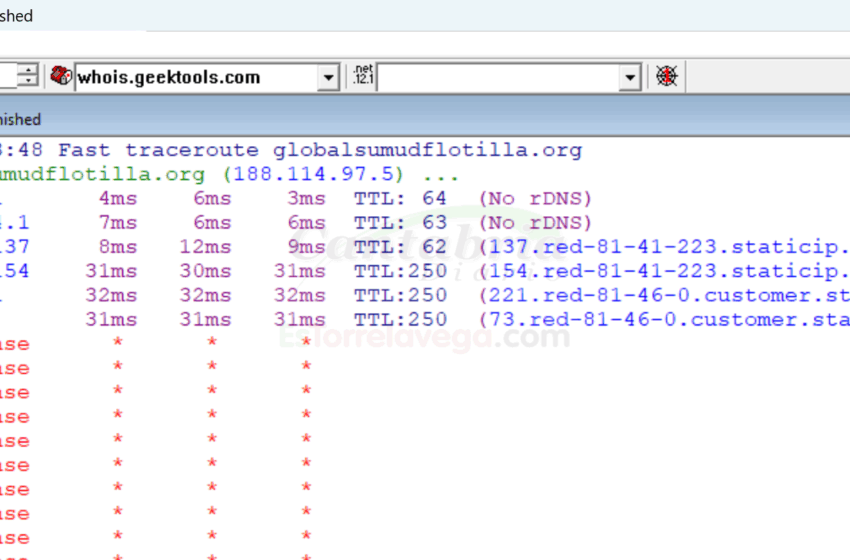Open the whois.geektools.com server dropdown
This screenshot has width=850, height=560.
click(x=329, y=77)
